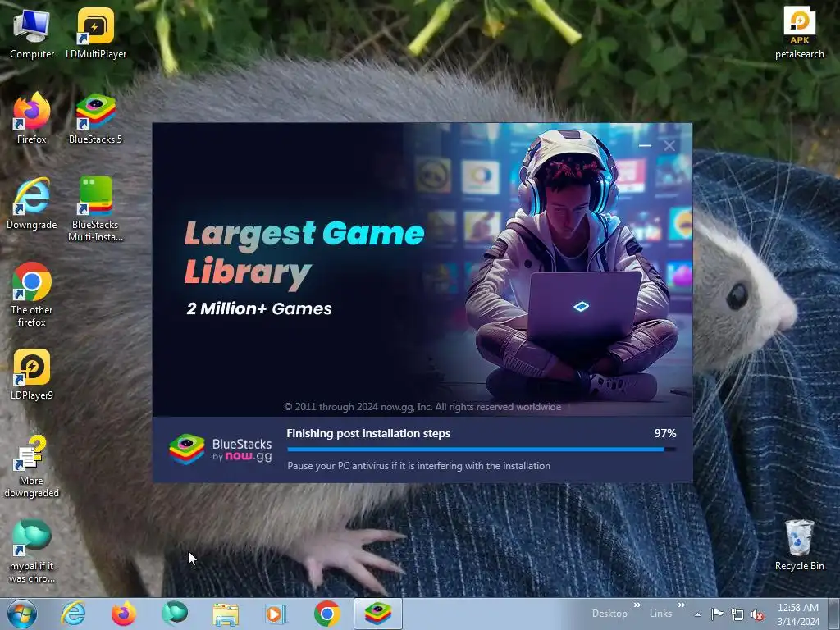Open Internet Explorer from the taskbar
The height and width of the screenshot is (630, 840).
(73, 614)
